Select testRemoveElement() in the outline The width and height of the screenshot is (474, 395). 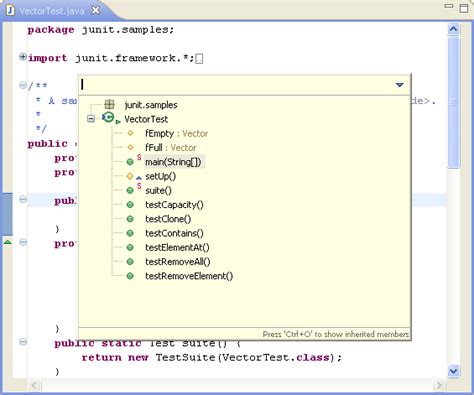(x=189, y=276)
